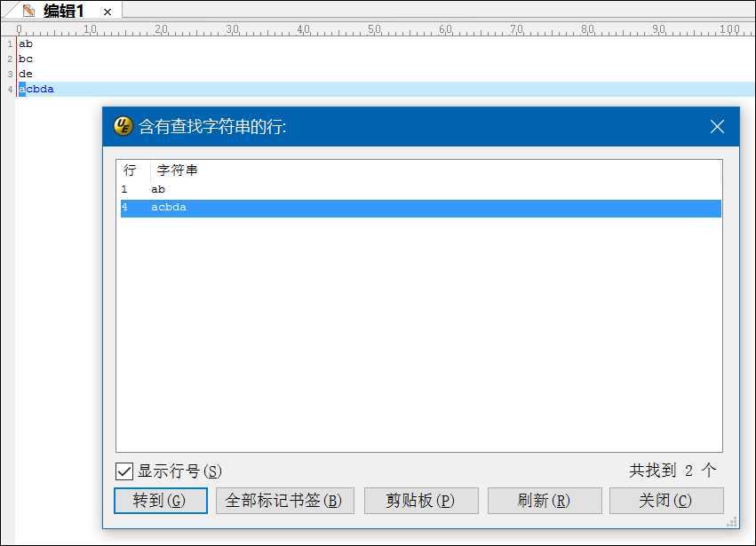Toggle the 显示行号(S) checkbox
The width and height of the screenshot is (756, 546).
pyautogui.click(x=124, y=471)
